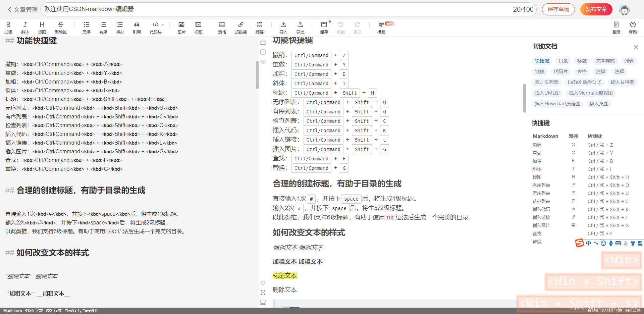The height and width of the screenshot is (314, 644).
Task: Open the Sogou soft keyboard icon
Action: tap(618, 243)
